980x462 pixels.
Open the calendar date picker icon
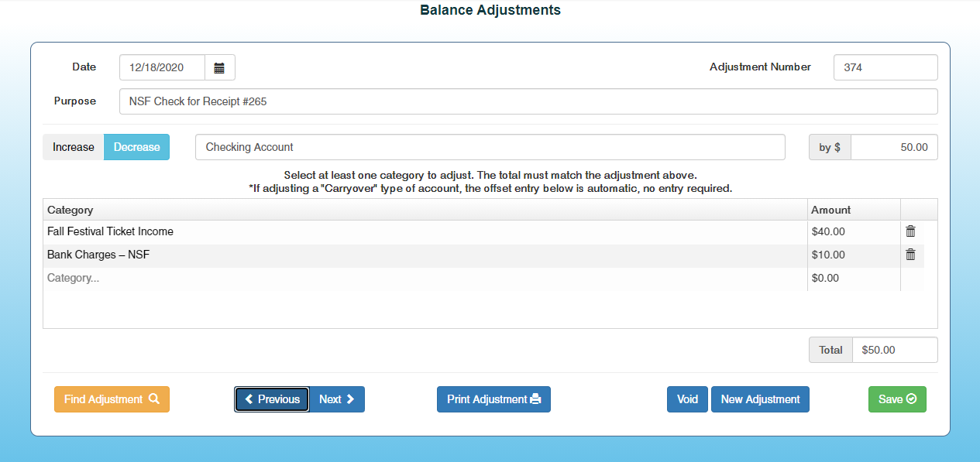(x=219, y=68)
